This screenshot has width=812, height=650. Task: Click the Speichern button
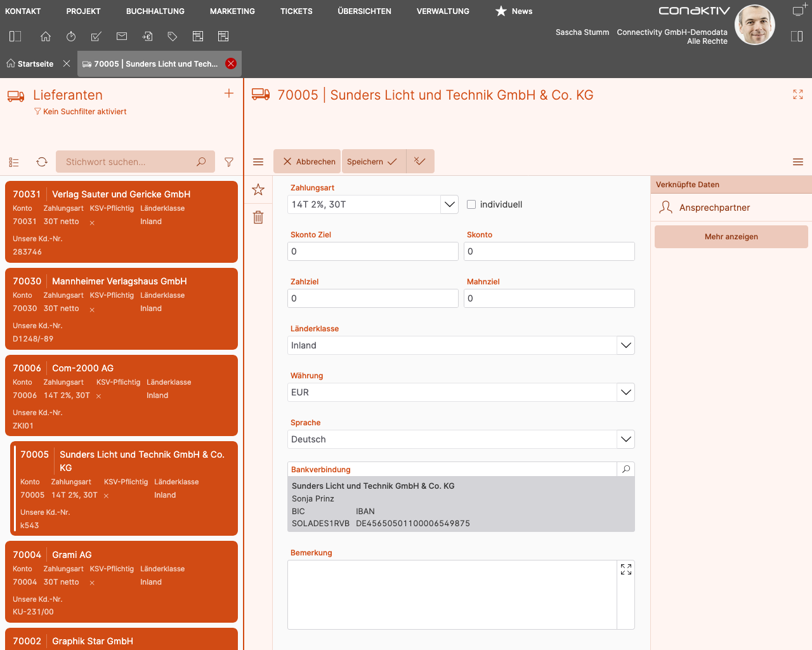(374, 161)
